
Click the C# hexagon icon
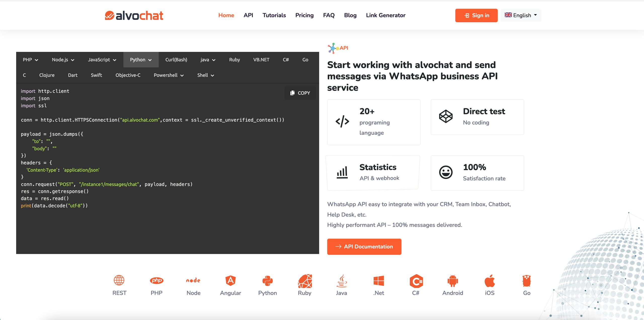[x=416, y=281]
